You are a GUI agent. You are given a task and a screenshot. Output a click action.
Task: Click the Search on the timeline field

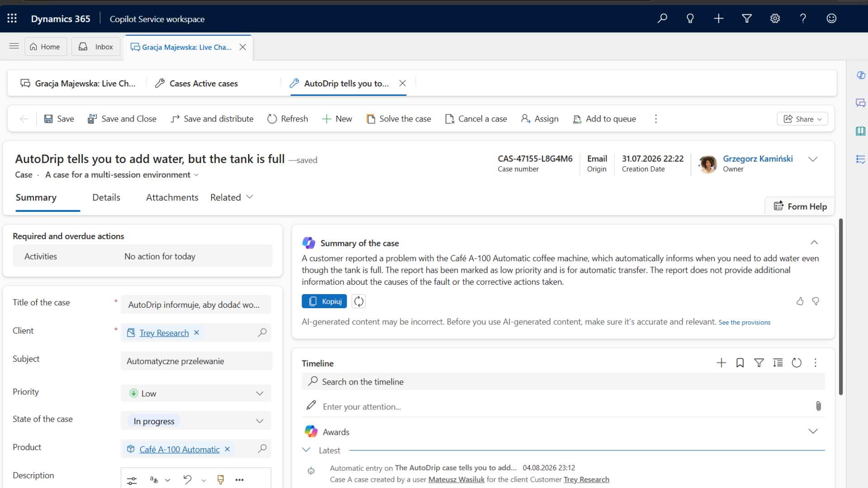click(x=563, y=381)
